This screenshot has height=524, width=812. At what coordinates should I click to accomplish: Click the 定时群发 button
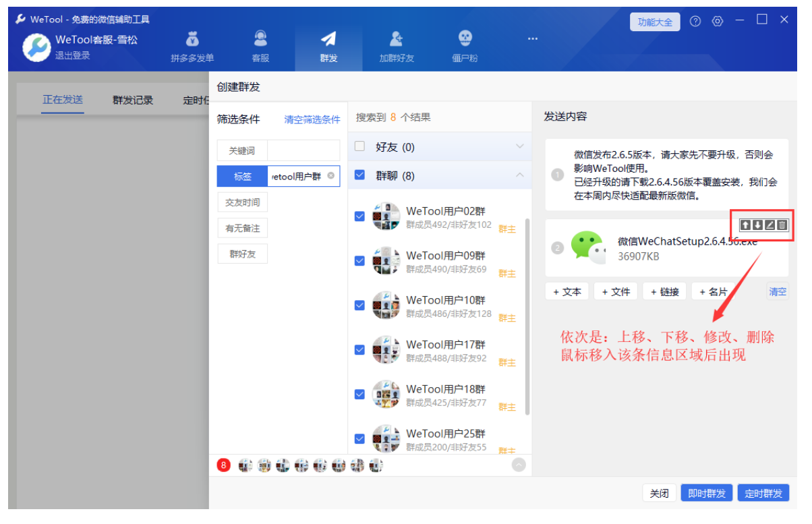click(x=763, y=493)
